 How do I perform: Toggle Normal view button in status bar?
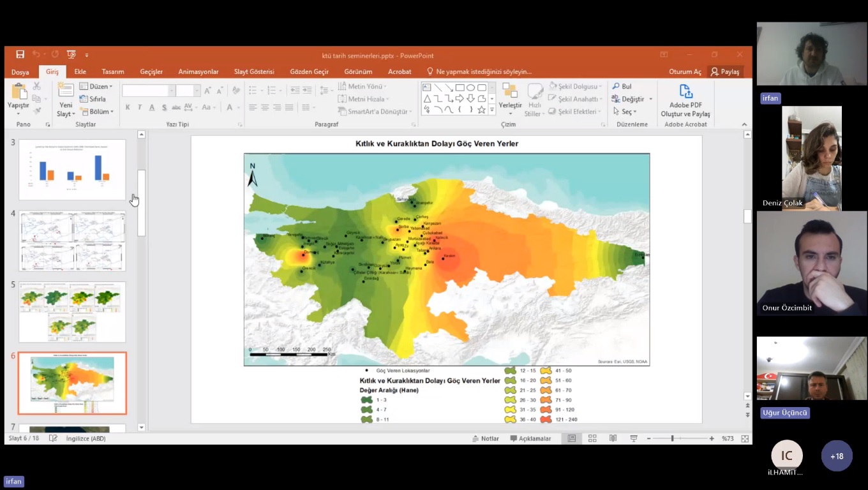(x=572, y=438)
